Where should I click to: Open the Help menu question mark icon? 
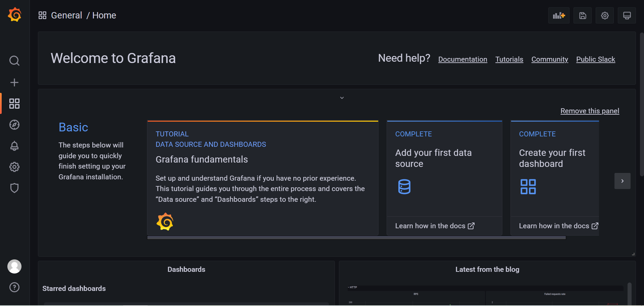point(14,287)
